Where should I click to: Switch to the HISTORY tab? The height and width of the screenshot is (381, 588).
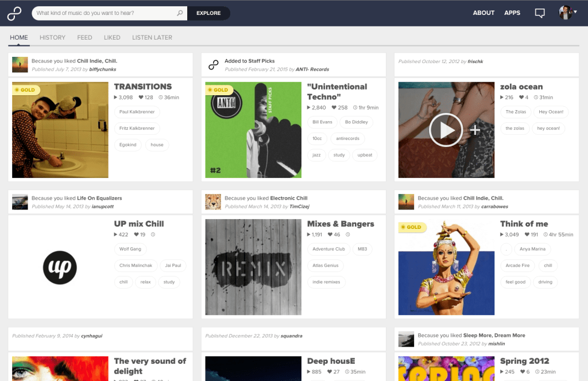52,37
